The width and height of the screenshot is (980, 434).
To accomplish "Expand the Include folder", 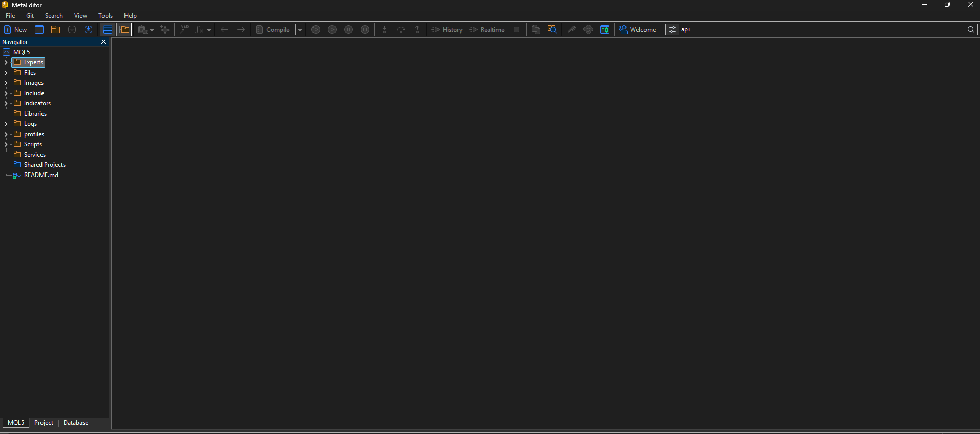I will [6, 93].
